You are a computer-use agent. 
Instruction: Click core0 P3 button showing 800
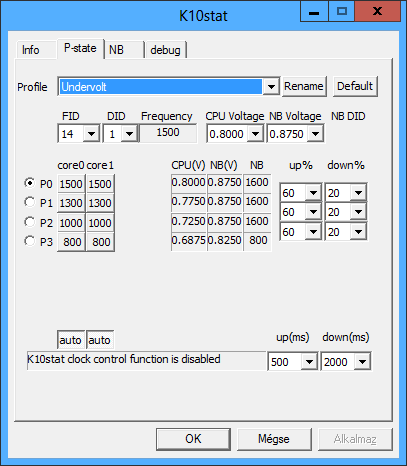pyautogui.click(x=71, y=242)
